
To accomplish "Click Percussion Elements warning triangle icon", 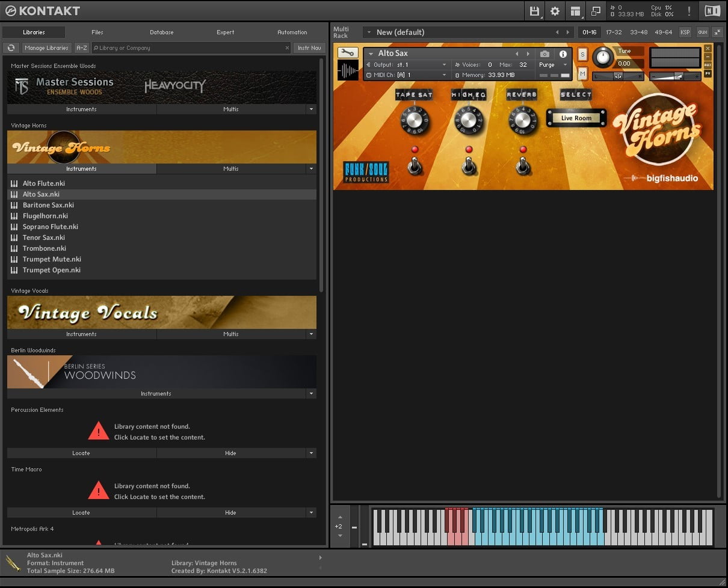I will [99, 430].
